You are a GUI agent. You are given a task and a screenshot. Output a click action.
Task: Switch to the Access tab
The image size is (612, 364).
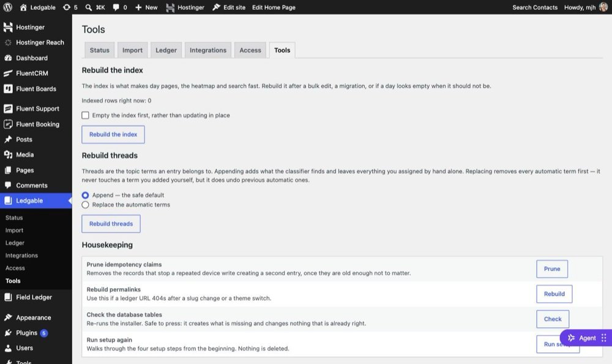point(250,50)
